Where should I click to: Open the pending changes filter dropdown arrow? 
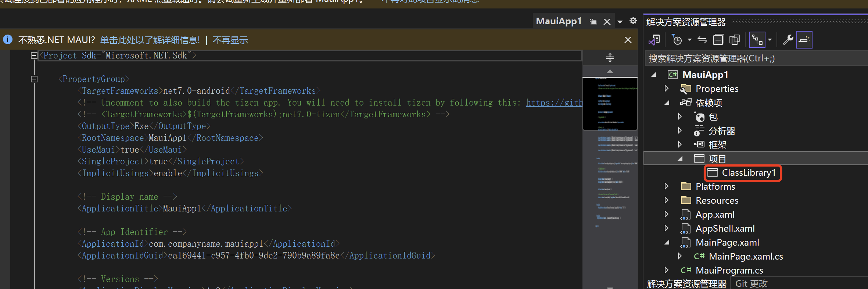[689, 40]
